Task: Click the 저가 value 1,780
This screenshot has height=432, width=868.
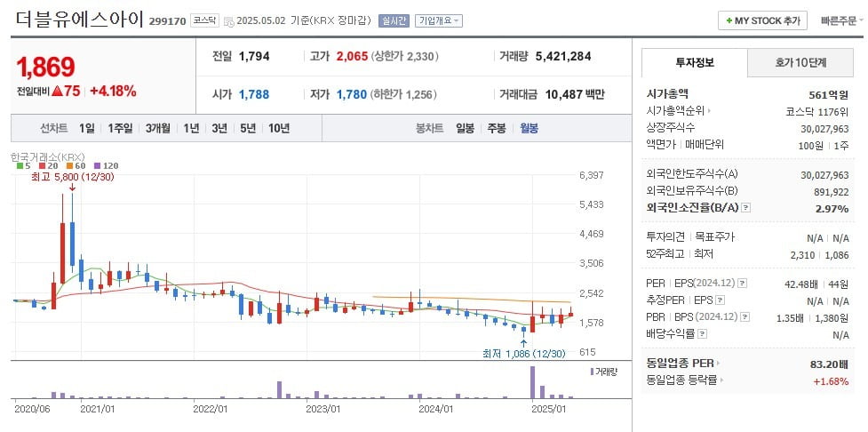Action: 352,94
